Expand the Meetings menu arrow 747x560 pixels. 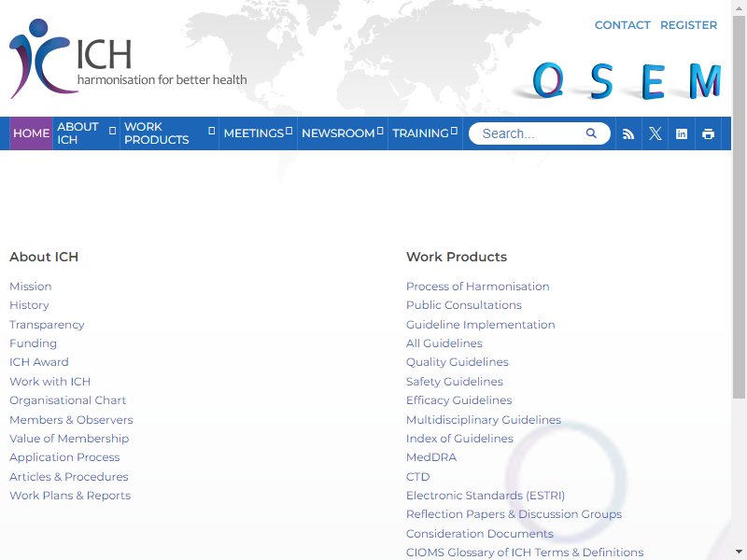tap(289, 131)
